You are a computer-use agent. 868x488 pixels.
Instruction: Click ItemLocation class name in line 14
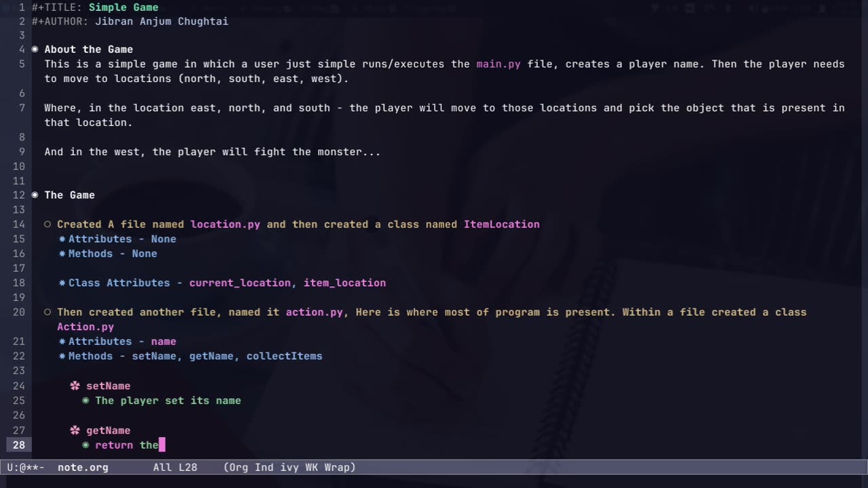[502, 224]
